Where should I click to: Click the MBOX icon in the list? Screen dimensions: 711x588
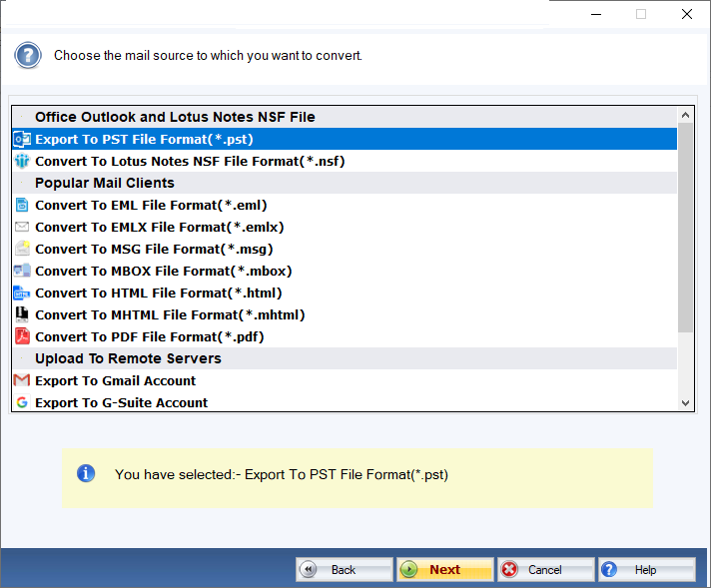pyautogui.click(x=22, y=271)
